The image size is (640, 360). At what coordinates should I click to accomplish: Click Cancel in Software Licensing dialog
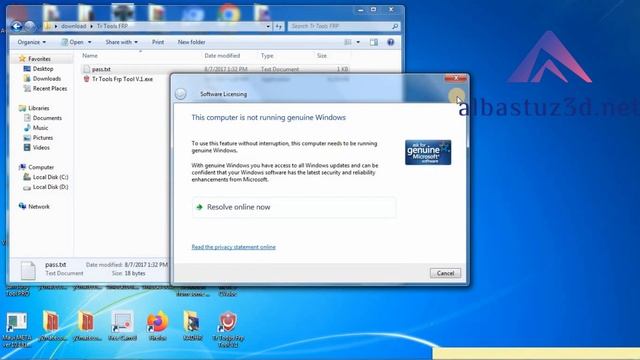pyautogui.click(x=445, y=273)
